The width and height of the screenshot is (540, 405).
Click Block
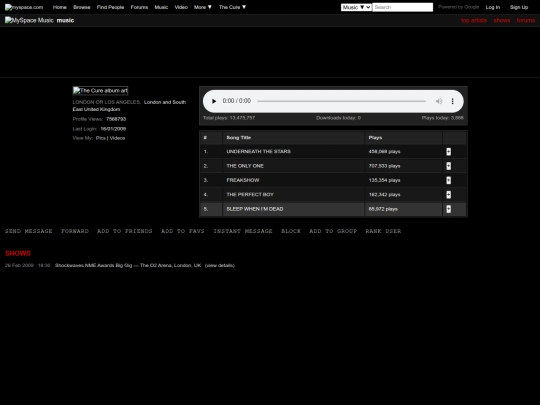(x=291, y=231)
